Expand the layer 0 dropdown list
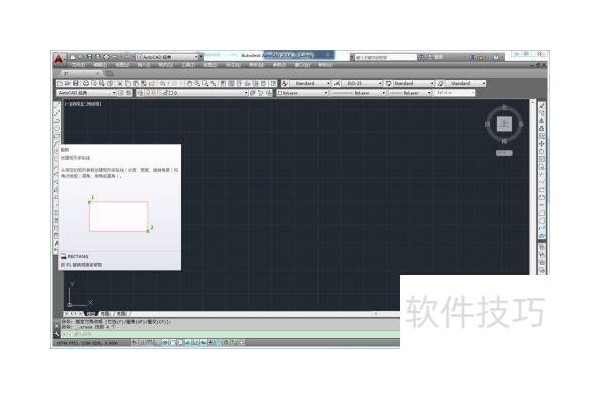Viewport: 600px width, 400px height. pyautogui.click(x=246, y=93)
